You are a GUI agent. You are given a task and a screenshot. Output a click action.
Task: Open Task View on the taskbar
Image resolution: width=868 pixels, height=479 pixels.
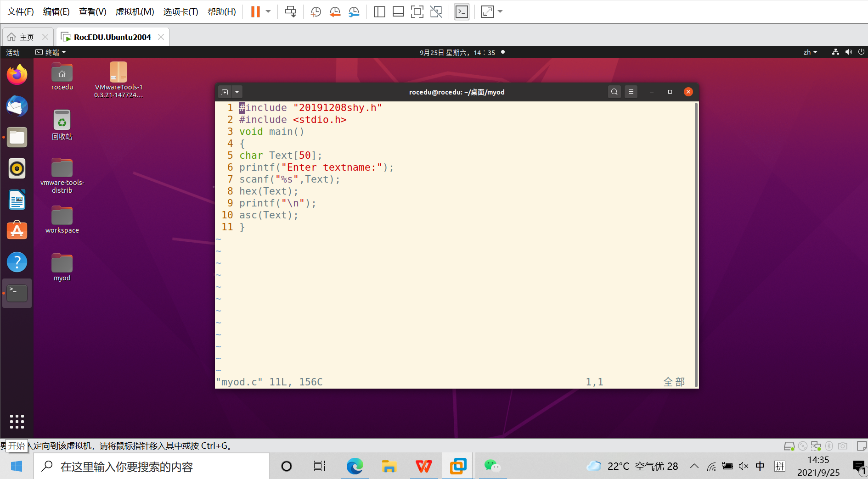[x=320, y=467]
